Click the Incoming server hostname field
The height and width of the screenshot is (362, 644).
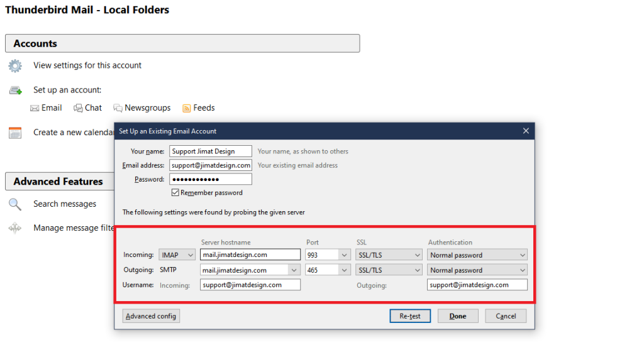tap(250, 255)
